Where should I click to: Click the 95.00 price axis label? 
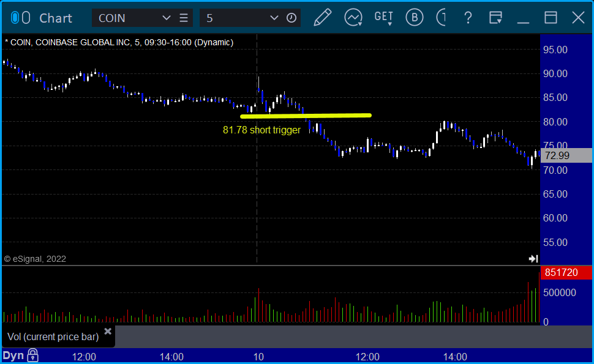point(555,50)
